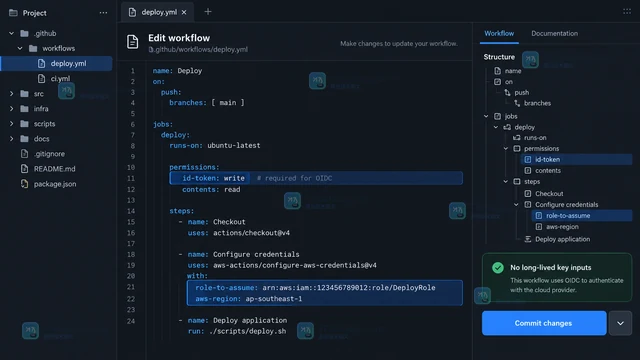Click the package.json file icon
Image resolution: width=640 pixels, height=360 pixels.
tap(24, 184)
